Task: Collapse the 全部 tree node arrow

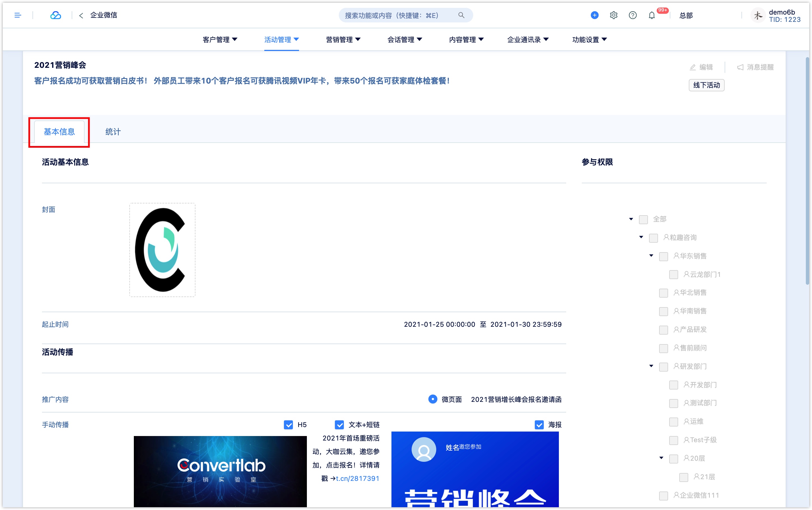Action: [631, 219]
